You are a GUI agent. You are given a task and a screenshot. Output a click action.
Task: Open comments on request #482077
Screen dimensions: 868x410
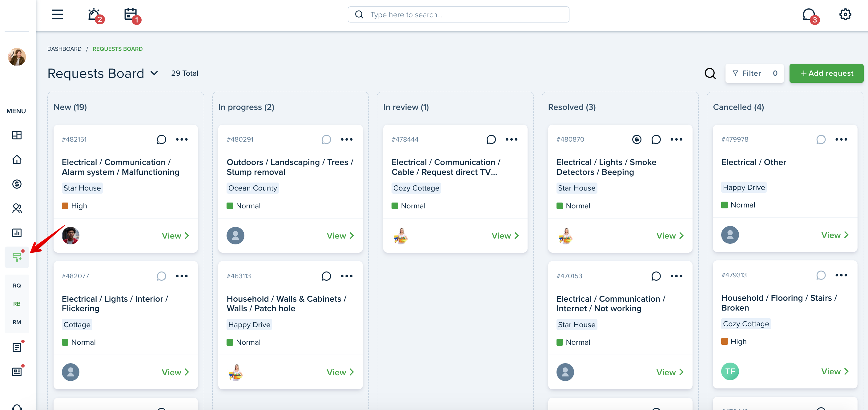point(161,276)
